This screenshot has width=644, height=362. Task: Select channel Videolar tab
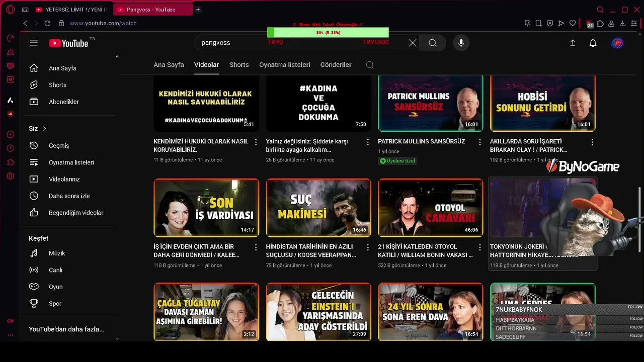[207, 65]
